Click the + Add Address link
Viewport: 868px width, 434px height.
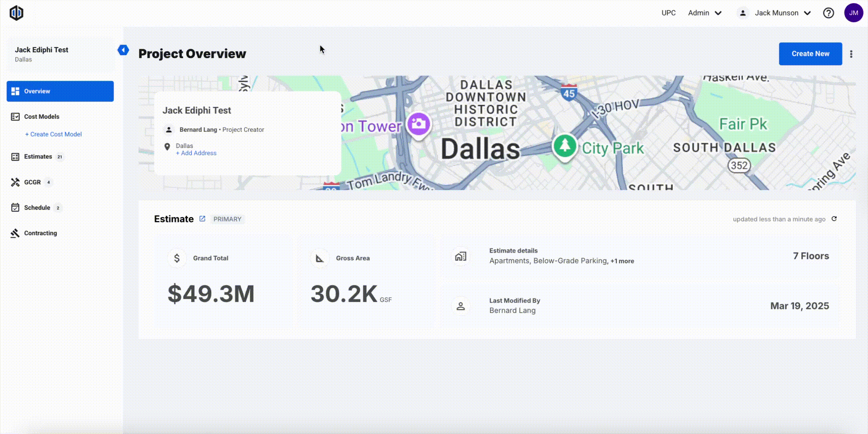[x=196, y=153]
